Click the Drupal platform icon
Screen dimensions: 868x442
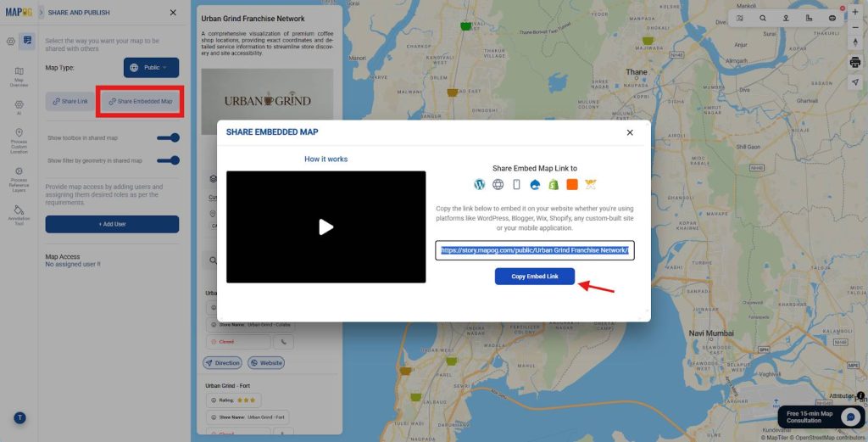pyautogui.click(x=535, y=184)
